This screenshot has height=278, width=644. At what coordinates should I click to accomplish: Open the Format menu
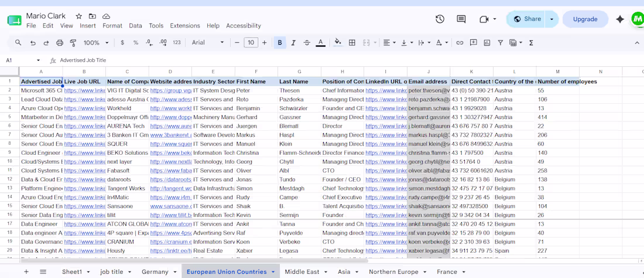coord(112,25)
